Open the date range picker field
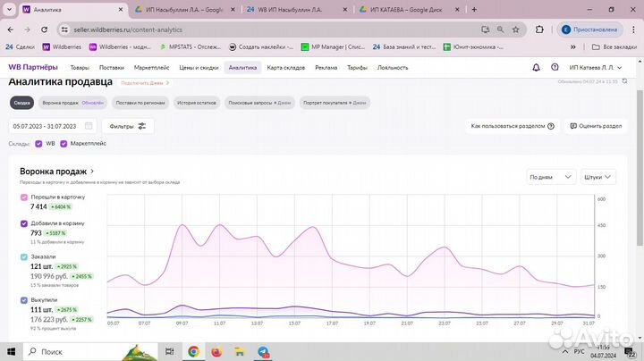The width and height of the screenshot is (644, 361). [x=53, y=126]
